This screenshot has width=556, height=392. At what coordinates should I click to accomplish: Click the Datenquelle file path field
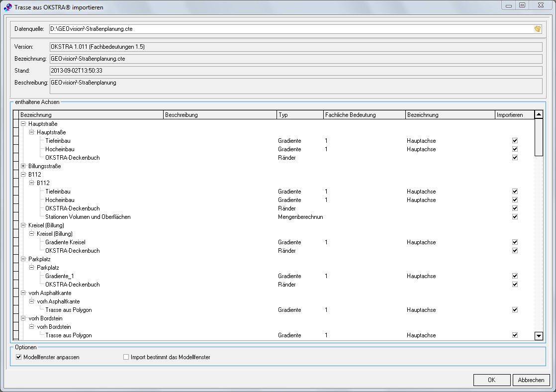[x=288, y=29]
